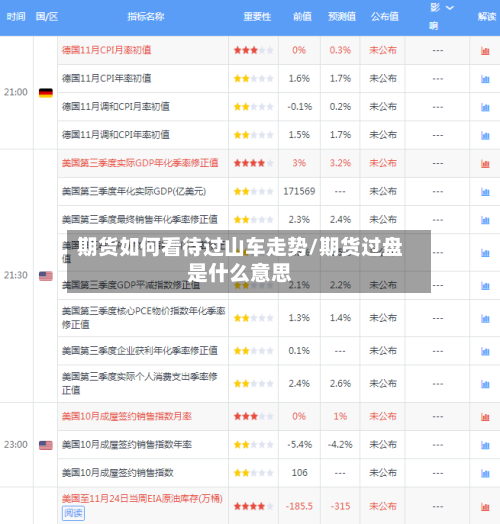The width and height of the screenshot is (500, 524).
Task: Open indicator 美国10月成屋签约销售指数月率
Action: point(127,416)
